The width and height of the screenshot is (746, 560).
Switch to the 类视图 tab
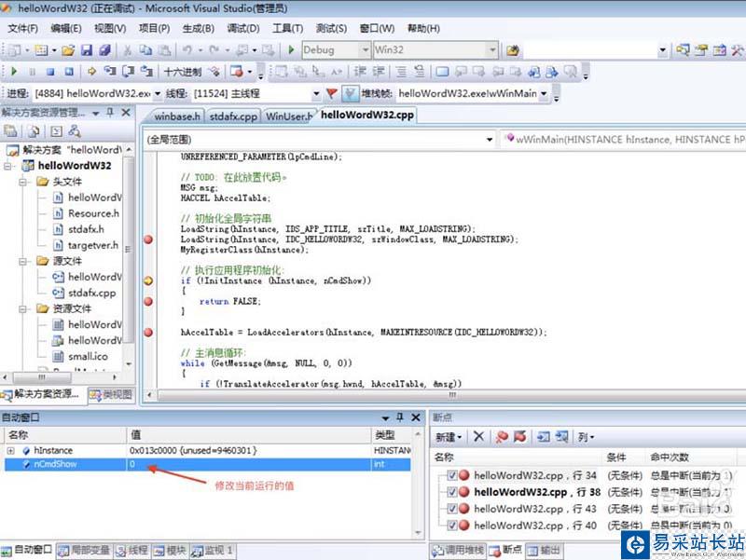click(111, 394)
